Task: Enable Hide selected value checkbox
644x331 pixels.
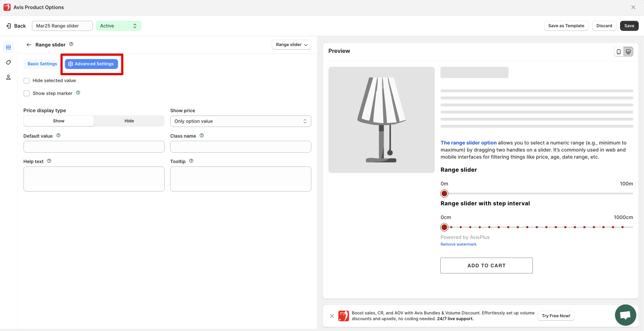Action: (x=27, y=81)
